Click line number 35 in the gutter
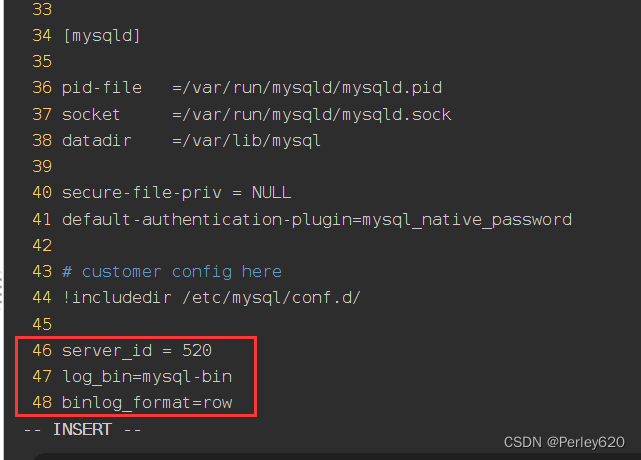 point(41,62)
